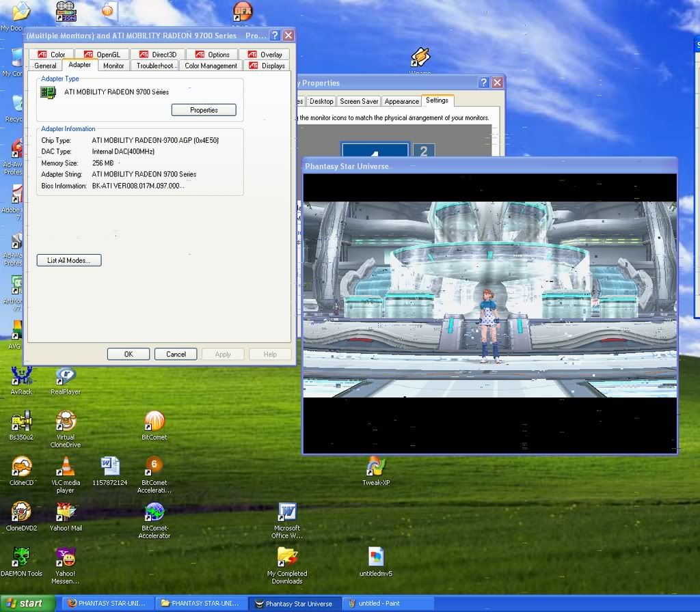
Task: Open My Completed Downloads folder
Action: coord(287,566)
